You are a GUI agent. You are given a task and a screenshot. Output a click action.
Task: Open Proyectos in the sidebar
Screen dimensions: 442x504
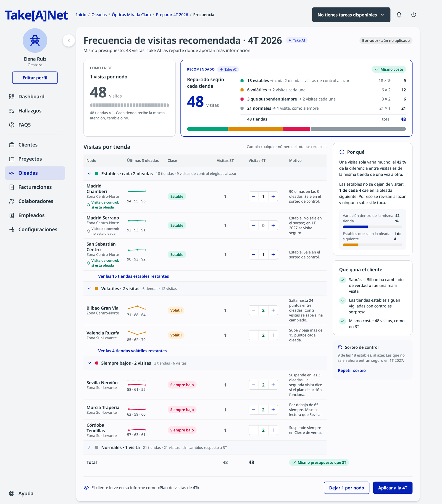click(x=35, y=159)
